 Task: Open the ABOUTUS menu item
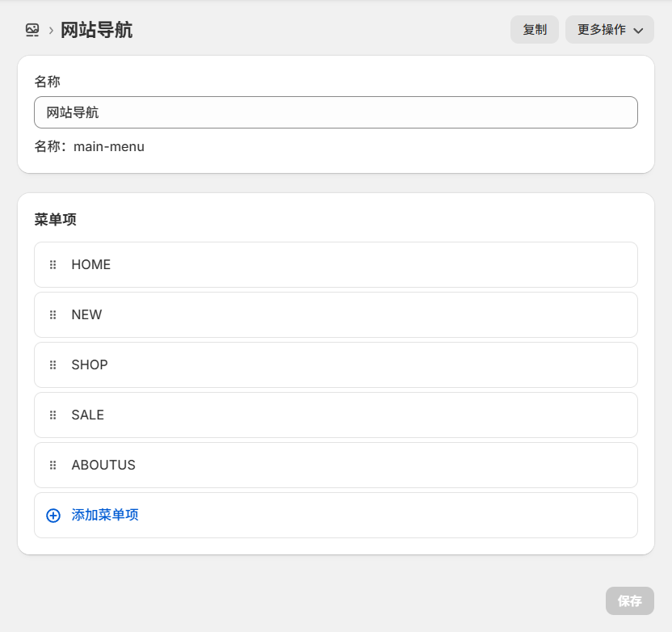pyautogui.click(x=103, y=465)
